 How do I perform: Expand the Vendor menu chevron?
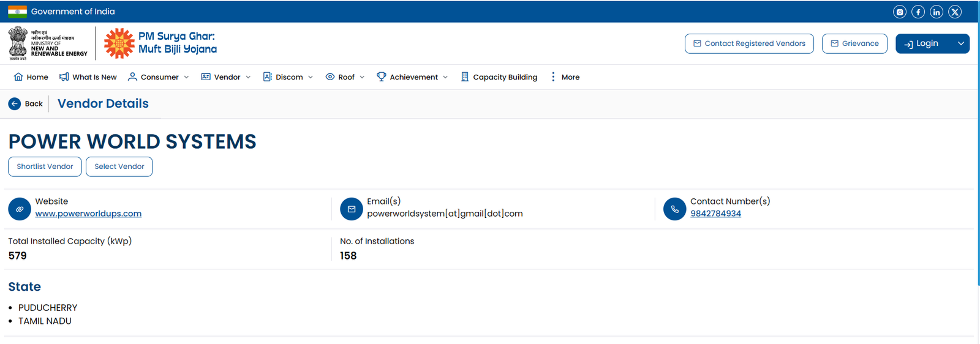tap(248, 77)
